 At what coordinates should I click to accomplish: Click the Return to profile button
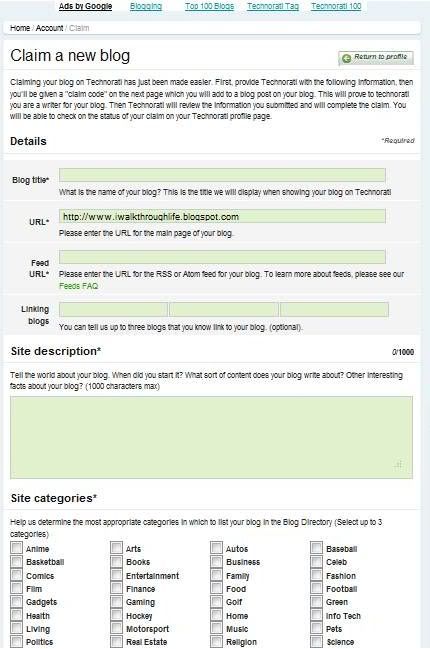click(375, 58)
